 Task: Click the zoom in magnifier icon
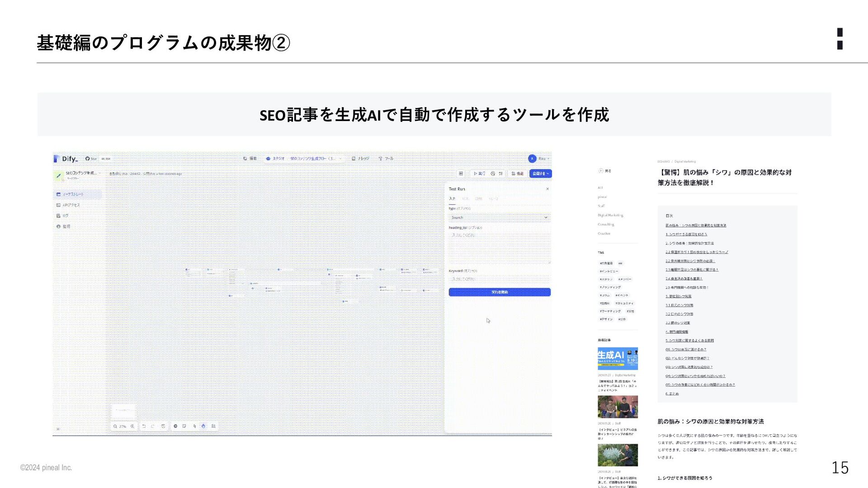click(x=132, y=426)
